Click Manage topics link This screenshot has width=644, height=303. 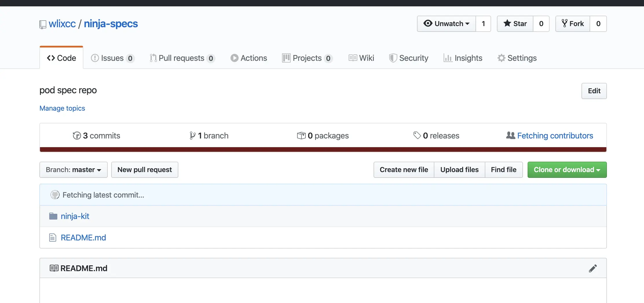click(62, 108)
